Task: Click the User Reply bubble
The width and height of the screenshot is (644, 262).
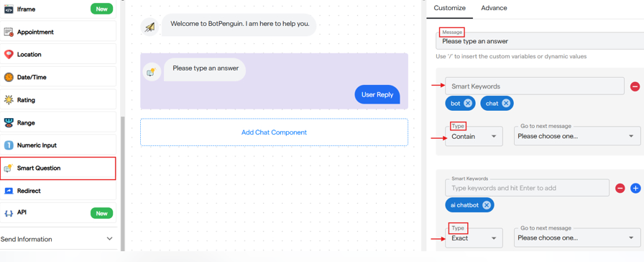Action: point(377,94)
